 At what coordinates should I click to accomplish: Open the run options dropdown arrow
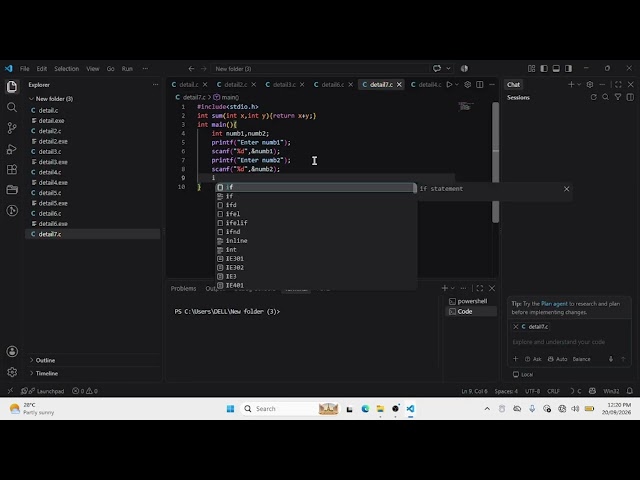click(457, 84)
